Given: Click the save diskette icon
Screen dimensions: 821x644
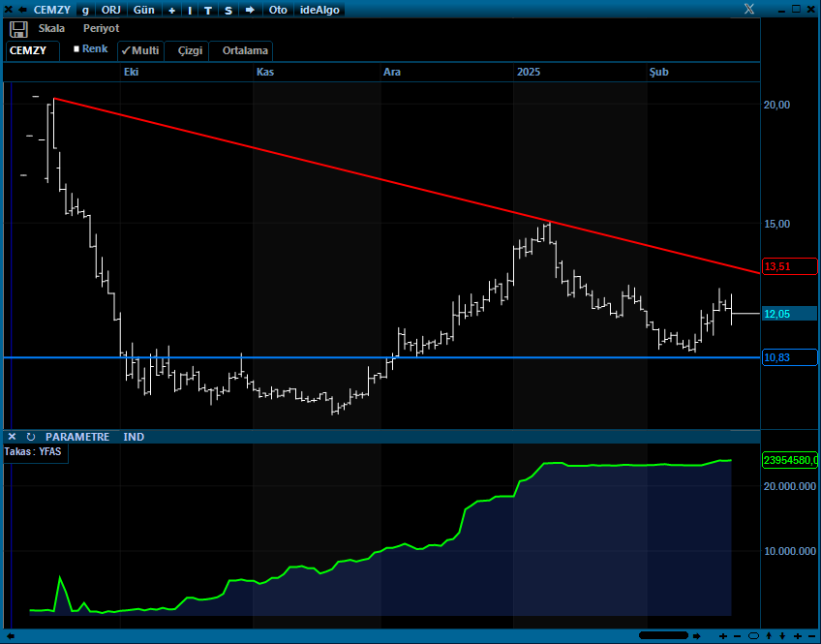Looking at the screenshot, I should coord(18,29).
